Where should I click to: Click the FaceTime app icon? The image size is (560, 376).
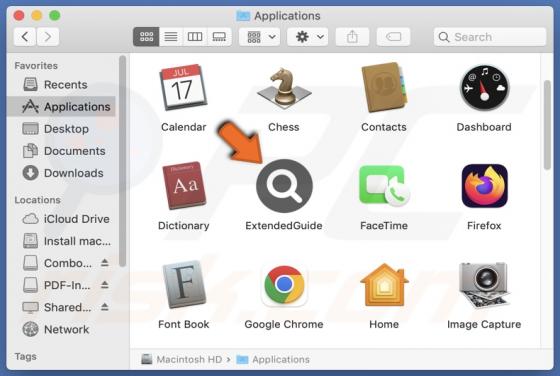384,186
